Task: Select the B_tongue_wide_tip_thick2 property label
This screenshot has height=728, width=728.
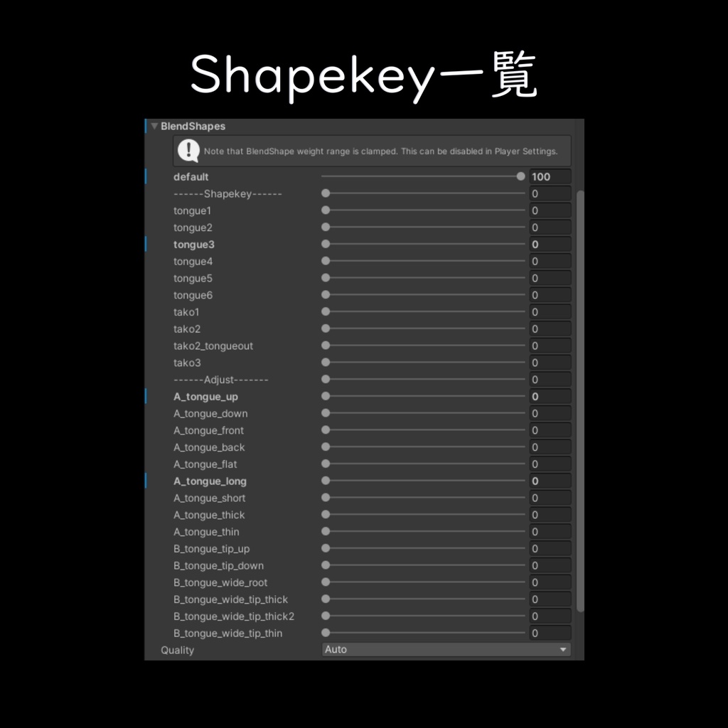Action: pyautogui.click(x=233, y=616)
